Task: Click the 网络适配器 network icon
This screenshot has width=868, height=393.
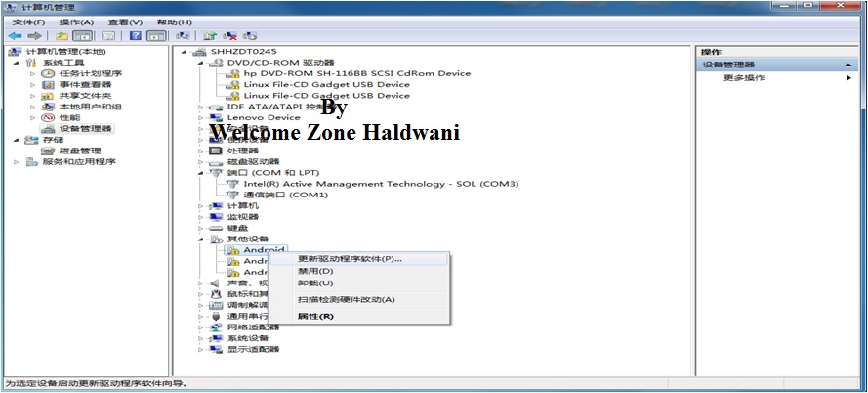Action: point(216,327)
